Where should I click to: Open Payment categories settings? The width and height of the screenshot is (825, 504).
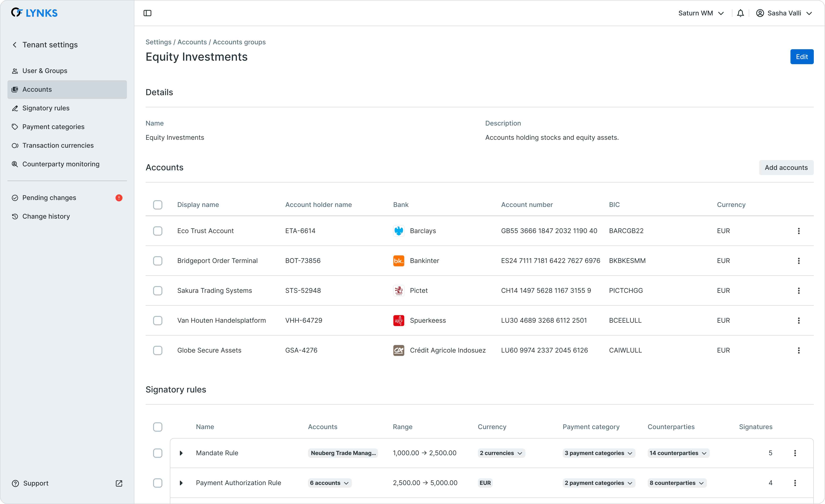pyautogui.click(x=53, y=127)
